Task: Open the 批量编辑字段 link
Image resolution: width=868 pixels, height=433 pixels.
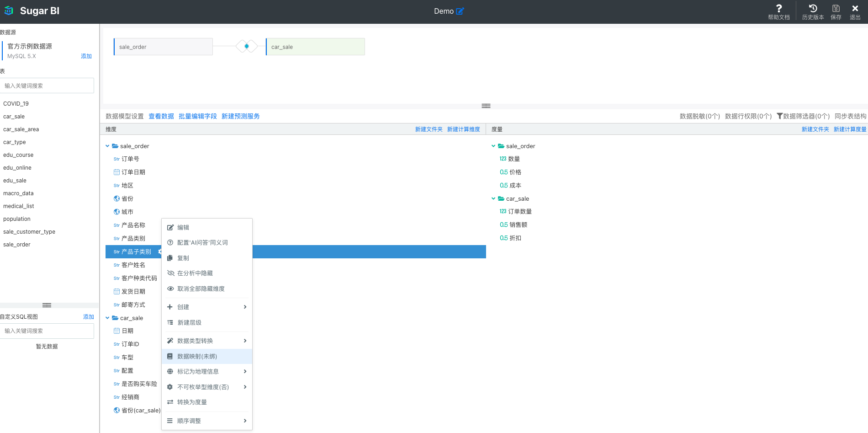Action: [x=198, y=116]
